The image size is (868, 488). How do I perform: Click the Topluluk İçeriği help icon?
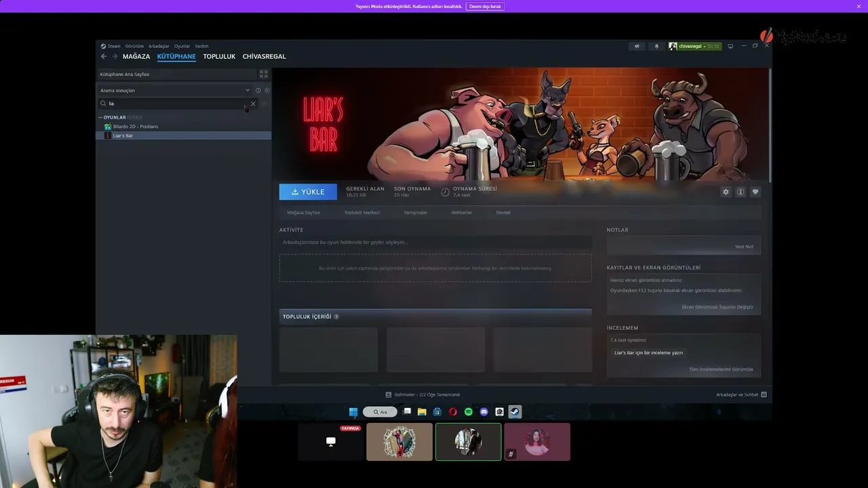click(x=336, y=317)
